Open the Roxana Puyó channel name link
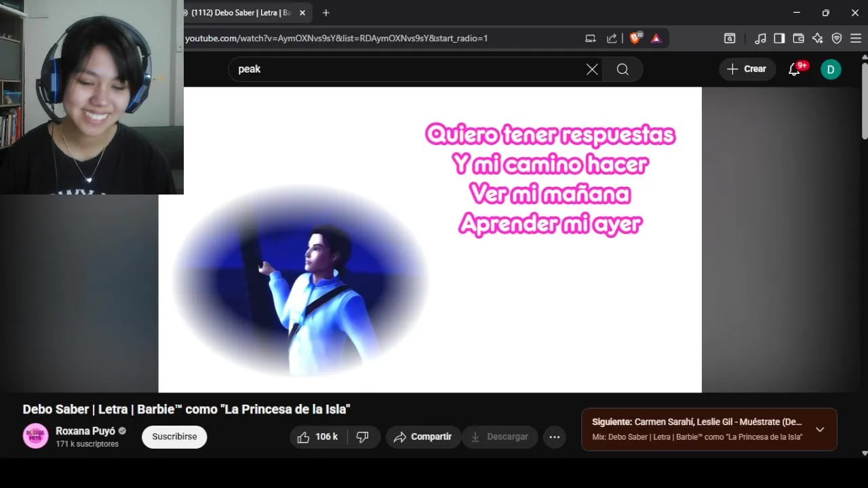Screen dimensions: 868x488 click(x=85, y=431)
